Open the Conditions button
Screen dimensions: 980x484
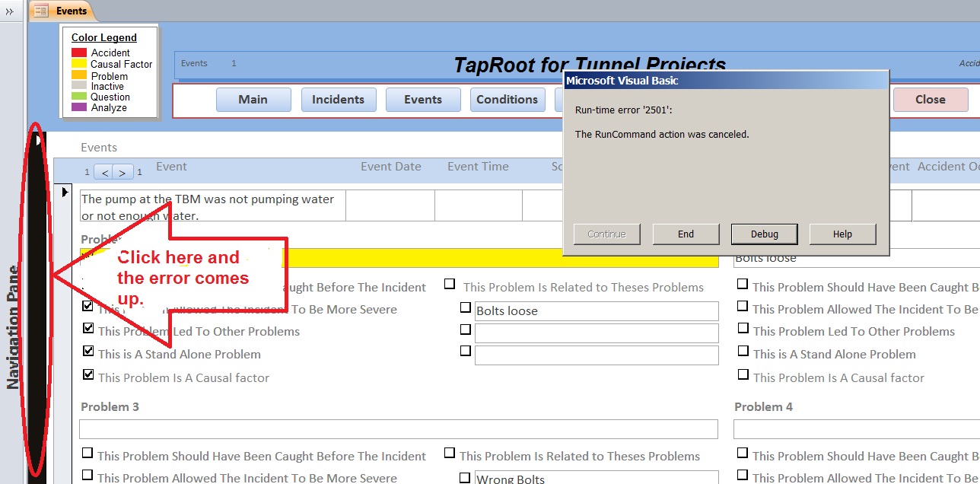click(x=507, y=100)
